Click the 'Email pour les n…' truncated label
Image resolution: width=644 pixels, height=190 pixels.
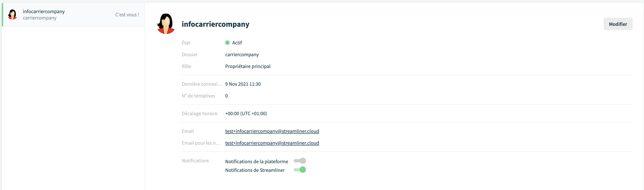pos(201,143)
